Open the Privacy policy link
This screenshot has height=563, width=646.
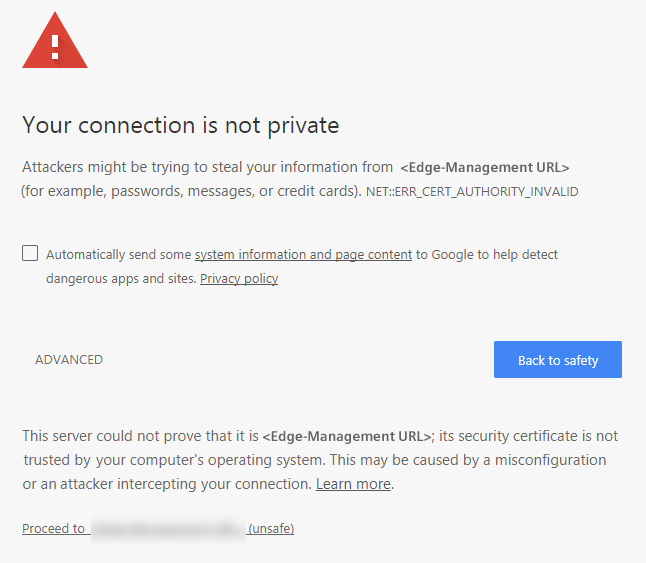[x=239, y=279]
